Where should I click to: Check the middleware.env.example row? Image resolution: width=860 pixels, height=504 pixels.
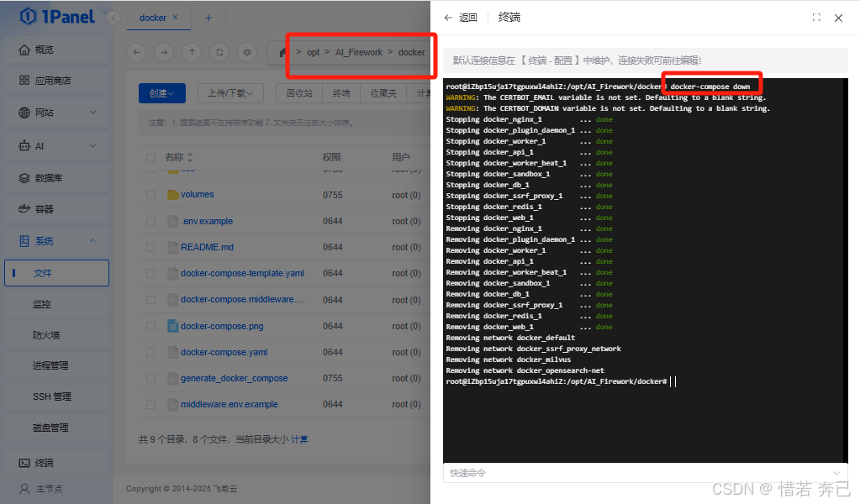tap(150, 404)
